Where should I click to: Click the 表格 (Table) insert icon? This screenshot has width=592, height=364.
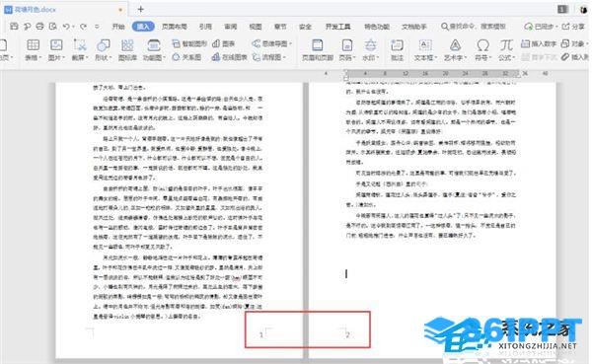33,45
